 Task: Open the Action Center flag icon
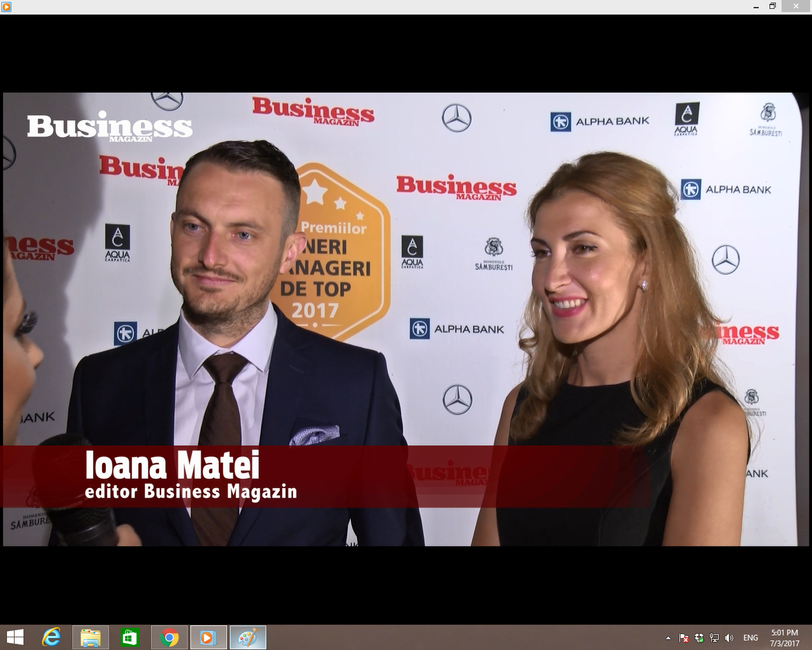[x=684, y=638]
